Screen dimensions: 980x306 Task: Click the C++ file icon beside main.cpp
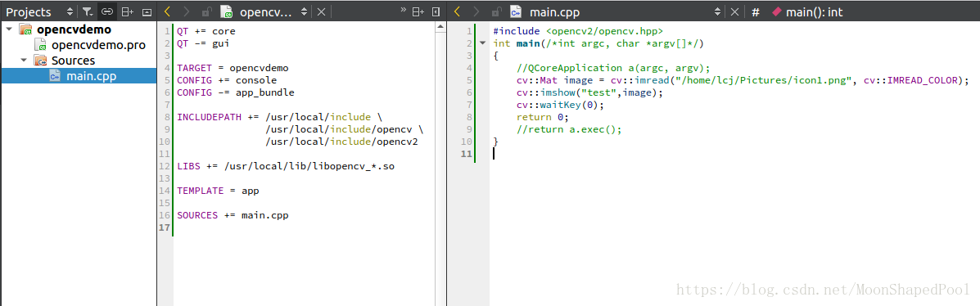[x=517, y=12]
